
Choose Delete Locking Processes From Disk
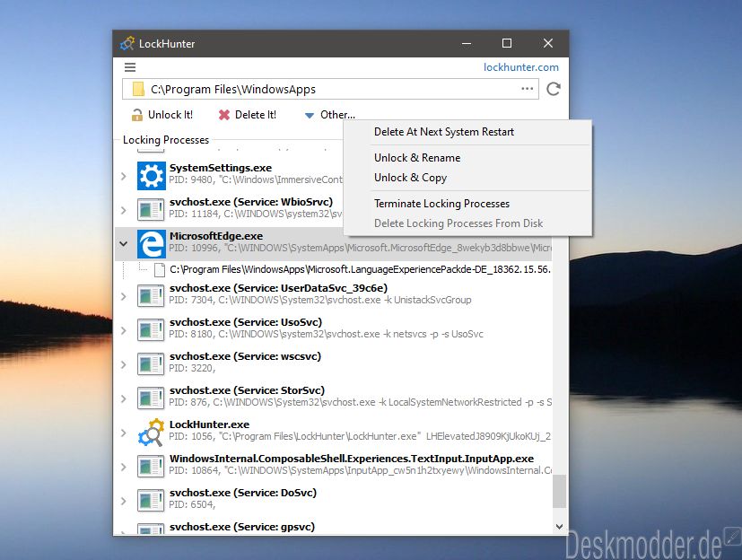coord(467,223)
